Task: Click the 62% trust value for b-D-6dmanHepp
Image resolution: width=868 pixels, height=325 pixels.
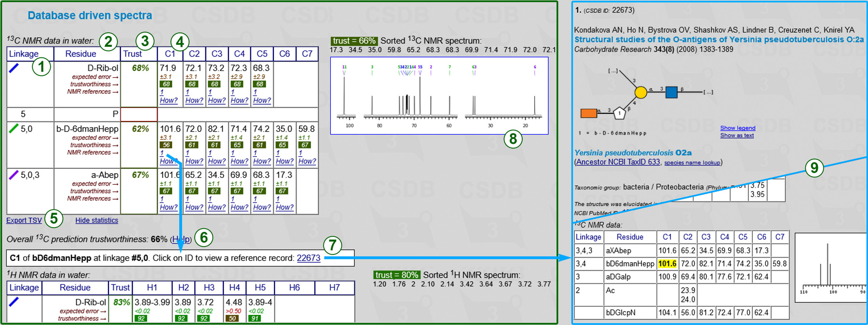Action: click(140, 129)
